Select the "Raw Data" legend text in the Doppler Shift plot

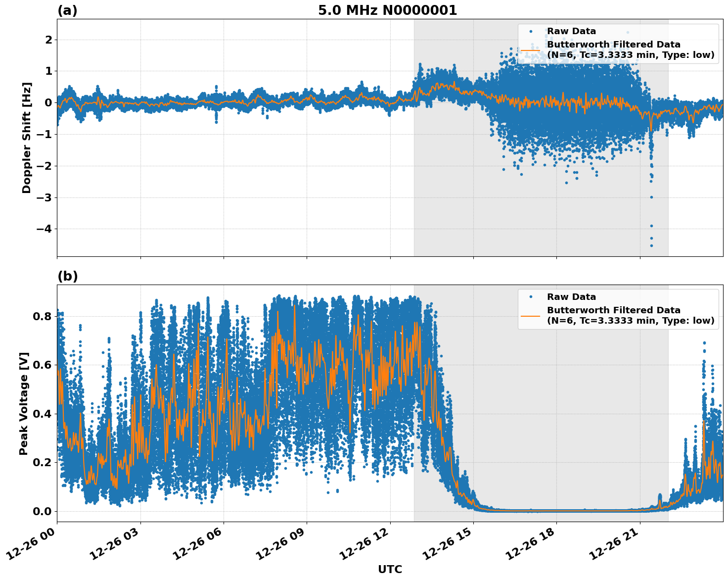coord(571,31)
